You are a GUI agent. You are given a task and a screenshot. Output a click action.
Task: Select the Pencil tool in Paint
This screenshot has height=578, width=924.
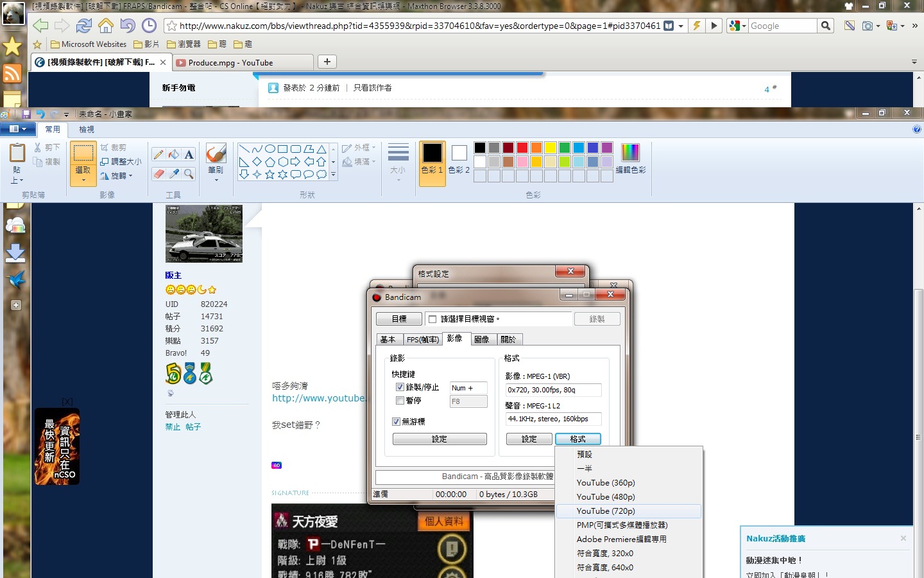coord(158,154)
